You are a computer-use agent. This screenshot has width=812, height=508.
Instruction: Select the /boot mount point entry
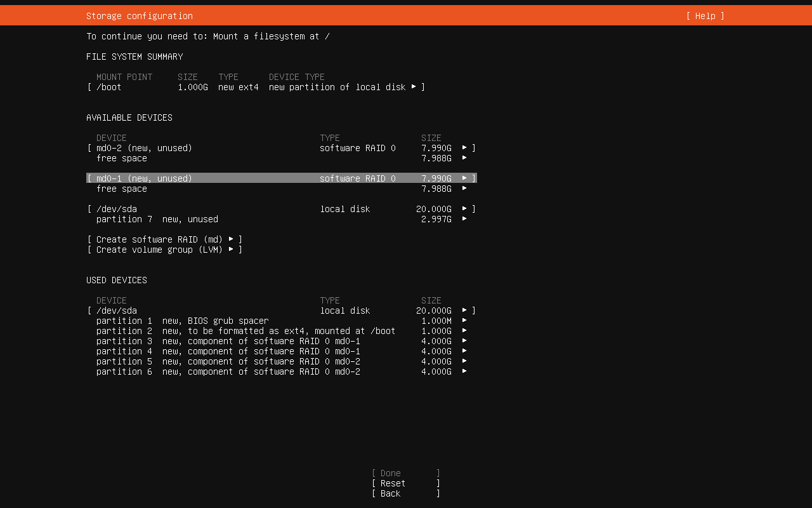click(109, 87)
